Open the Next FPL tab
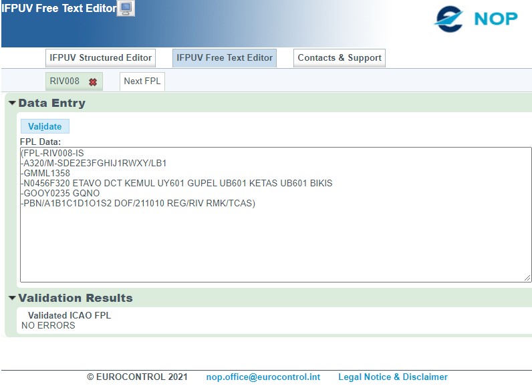532x392 pixels. (x=142, y=81)
